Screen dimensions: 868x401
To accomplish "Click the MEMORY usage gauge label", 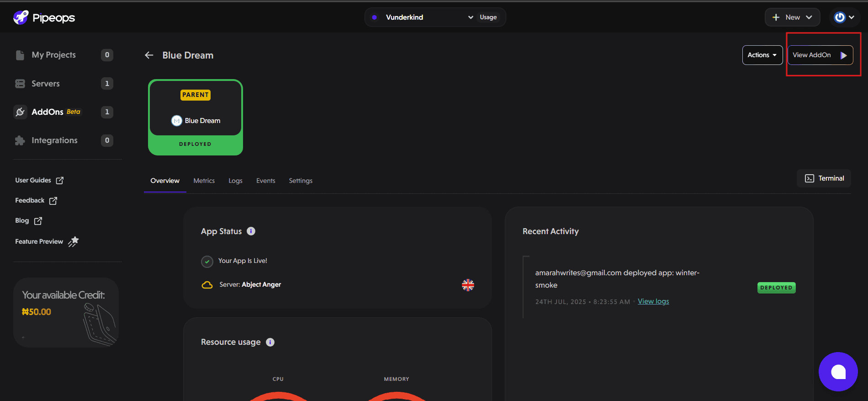I will click(x=397, y=379).
